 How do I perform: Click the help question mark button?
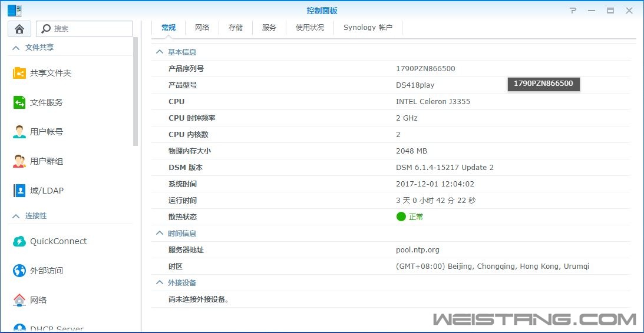573,11
